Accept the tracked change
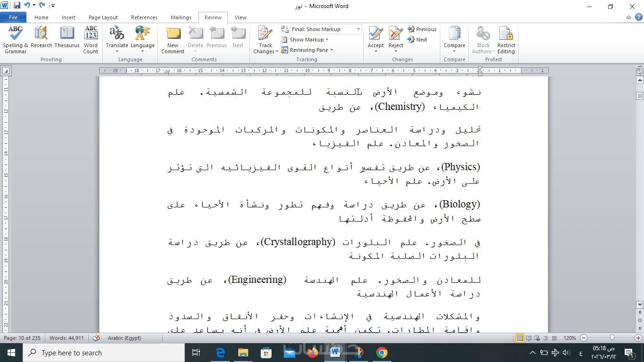644x362 pixels. point(376,40)
